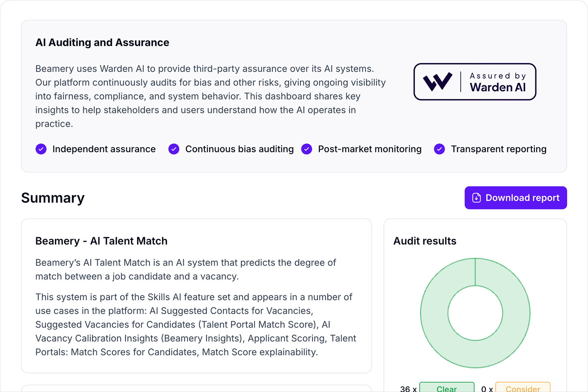Click the orange Consider status badge
Image resolution: width=588 pixels, height=392 pixels.
(x=523, y=387)
